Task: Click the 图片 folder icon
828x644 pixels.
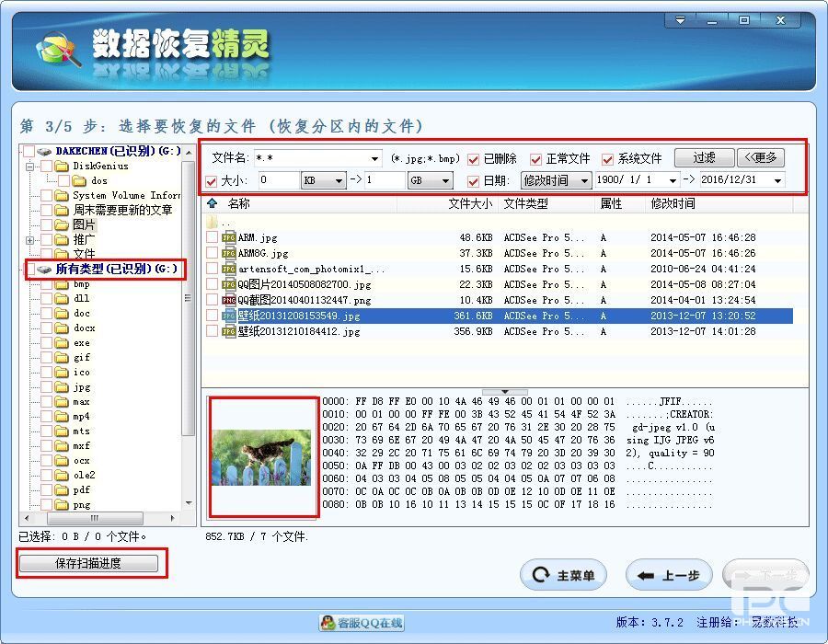Action: [62, 224]
